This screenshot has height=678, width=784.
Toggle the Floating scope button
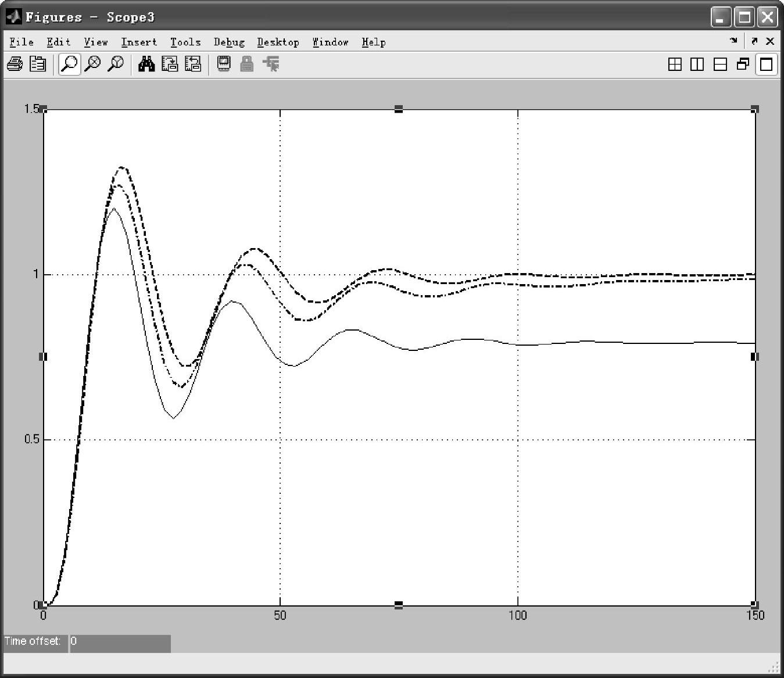pos(224,64)
